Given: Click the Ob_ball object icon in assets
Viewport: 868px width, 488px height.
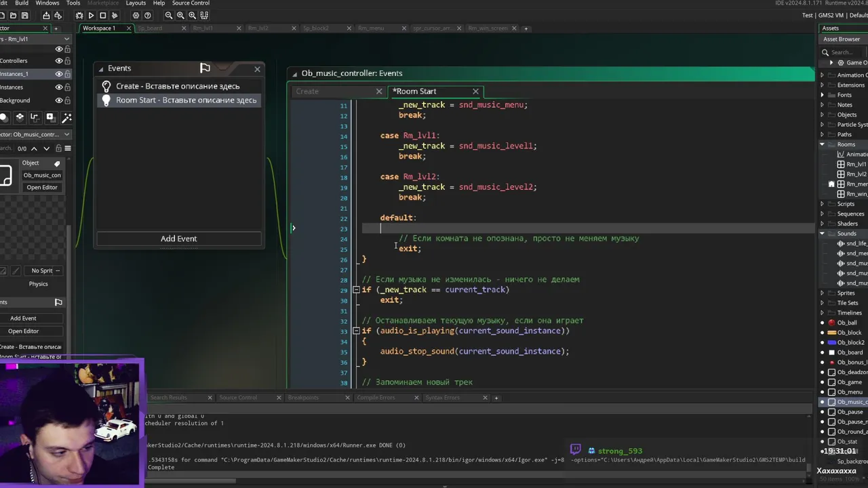Looking at the screenshot, I should pos(831,323).
